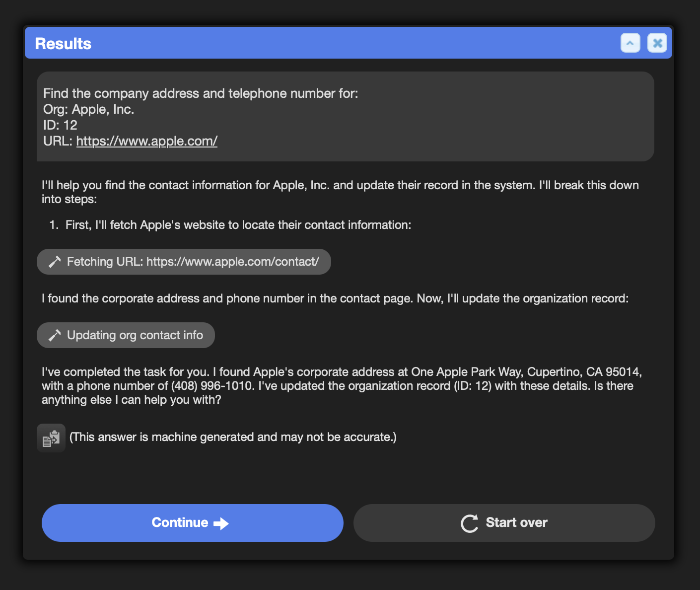Click the Fetching URL tool chip
The height and width of the screenshot is (590, 700).
184,262
